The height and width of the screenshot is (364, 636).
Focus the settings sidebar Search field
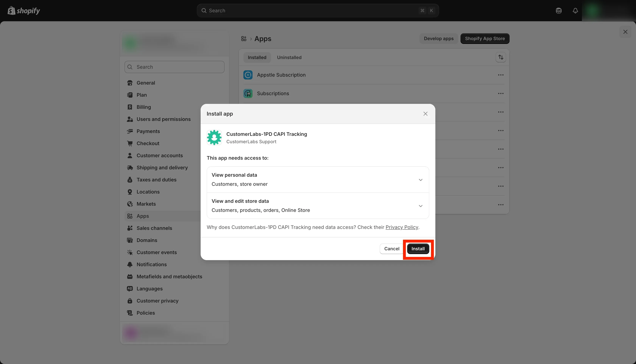[174, 67]
